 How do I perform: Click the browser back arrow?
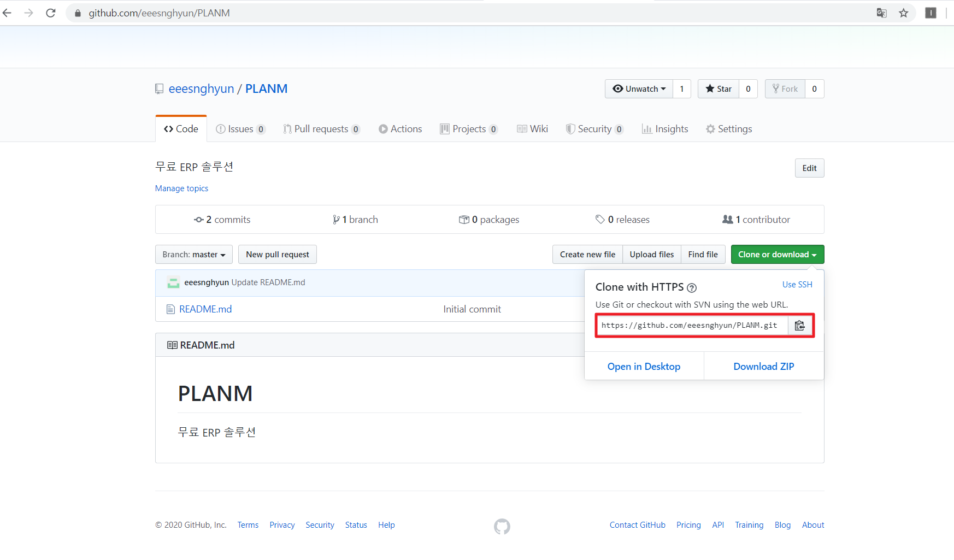coord(7,13)
